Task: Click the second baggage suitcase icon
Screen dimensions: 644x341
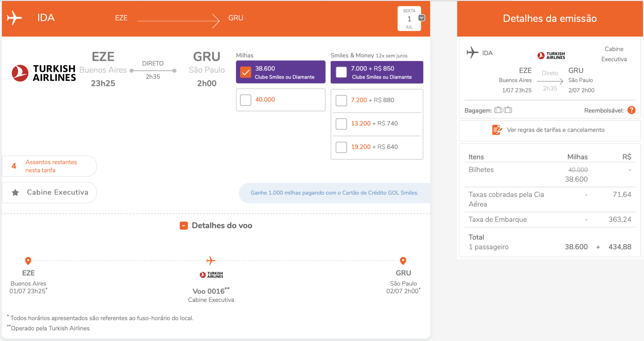Action: click(x=508, y=110)
